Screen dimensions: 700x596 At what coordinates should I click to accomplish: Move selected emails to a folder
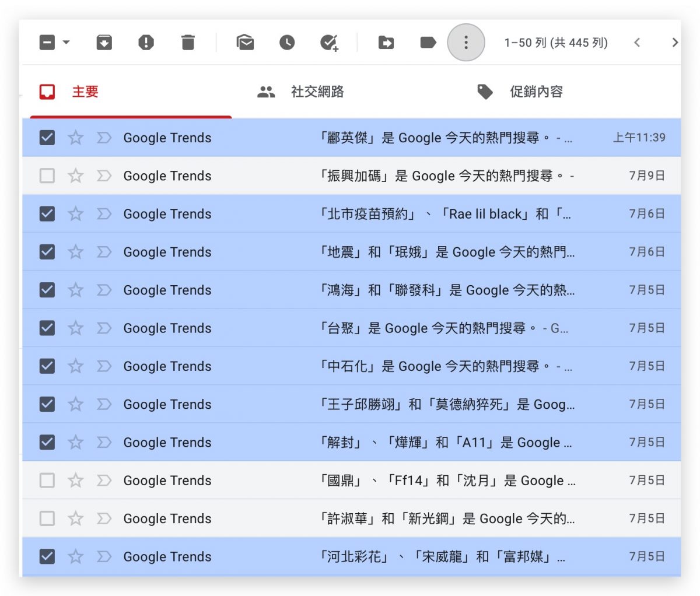coord(386,43)
